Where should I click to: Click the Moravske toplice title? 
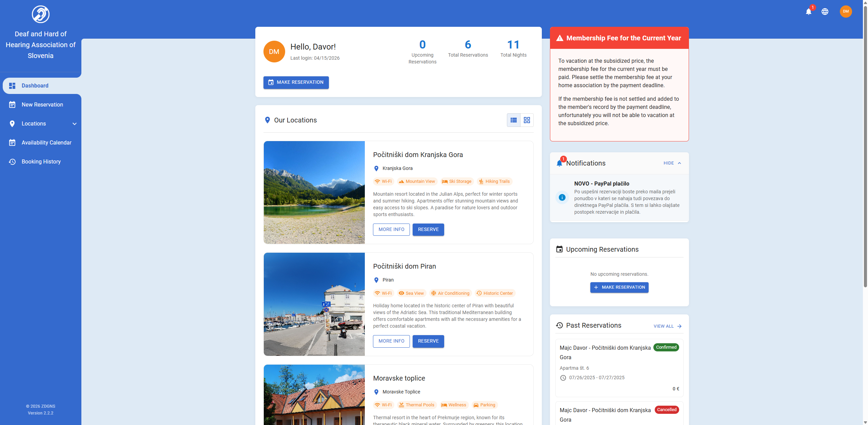[x=399, y=378]
